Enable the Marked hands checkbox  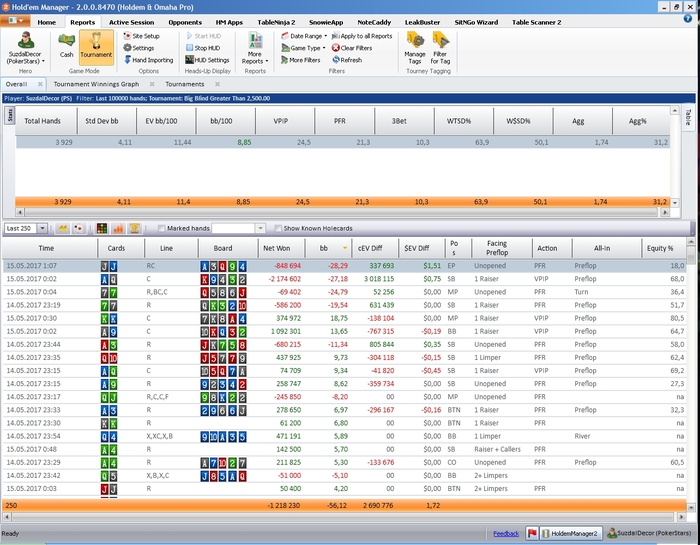pyautogui.click(x=162, y=229)
